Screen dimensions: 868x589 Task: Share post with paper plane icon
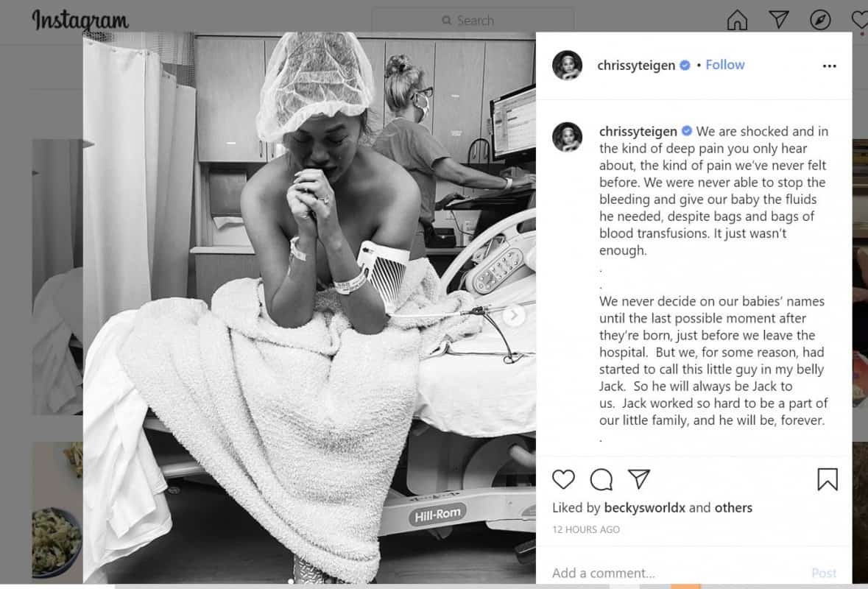coord(639,479)
